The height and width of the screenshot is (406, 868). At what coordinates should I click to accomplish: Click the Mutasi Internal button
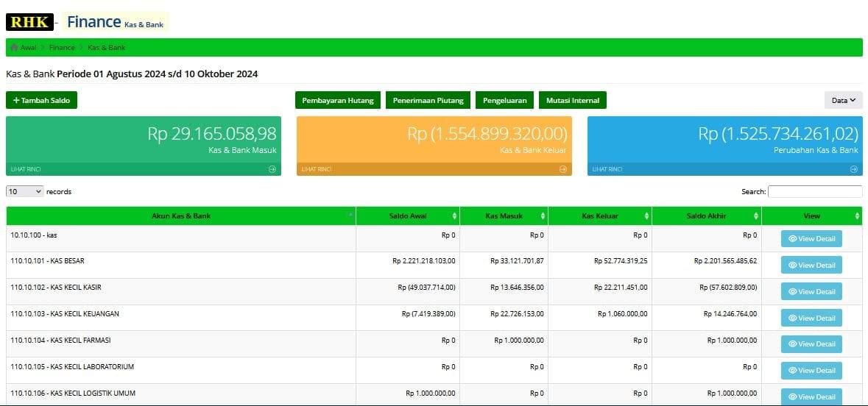click(572, 100)
